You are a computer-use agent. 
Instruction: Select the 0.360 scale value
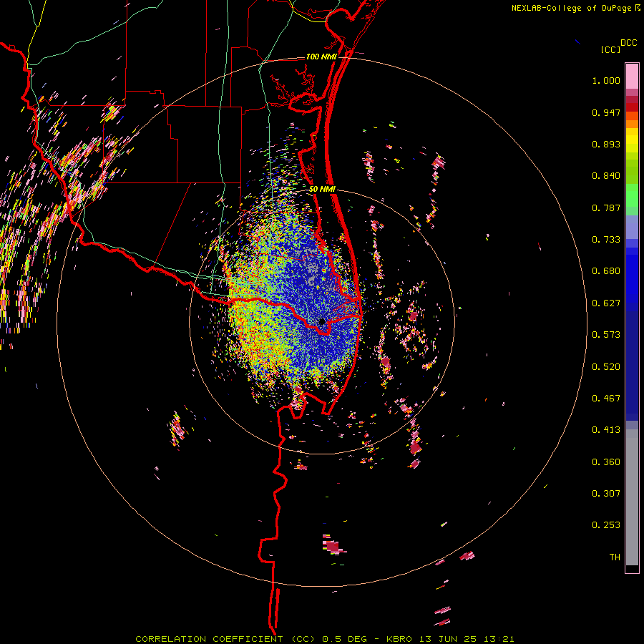(606, 462)
